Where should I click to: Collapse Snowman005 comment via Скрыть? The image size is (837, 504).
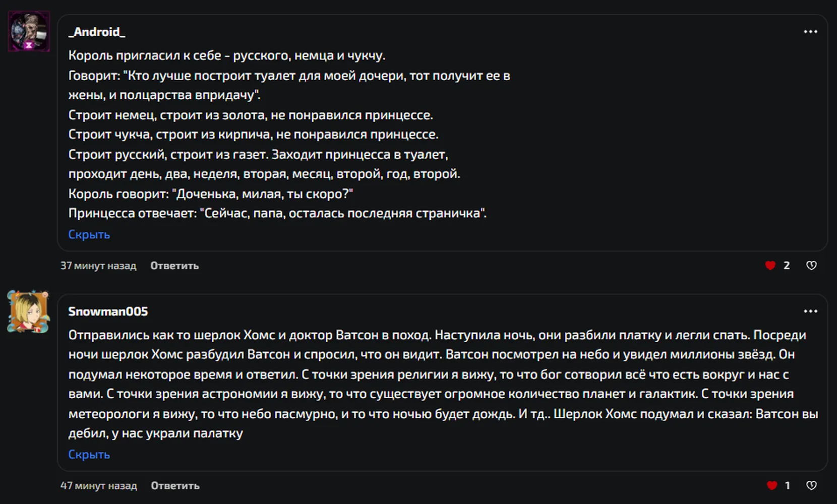(89, 454)
